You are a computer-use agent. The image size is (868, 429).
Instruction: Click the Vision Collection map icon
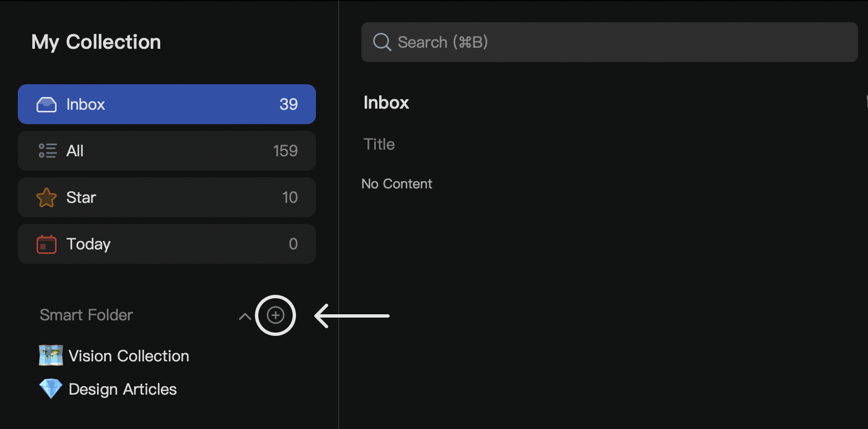[50, 355]
